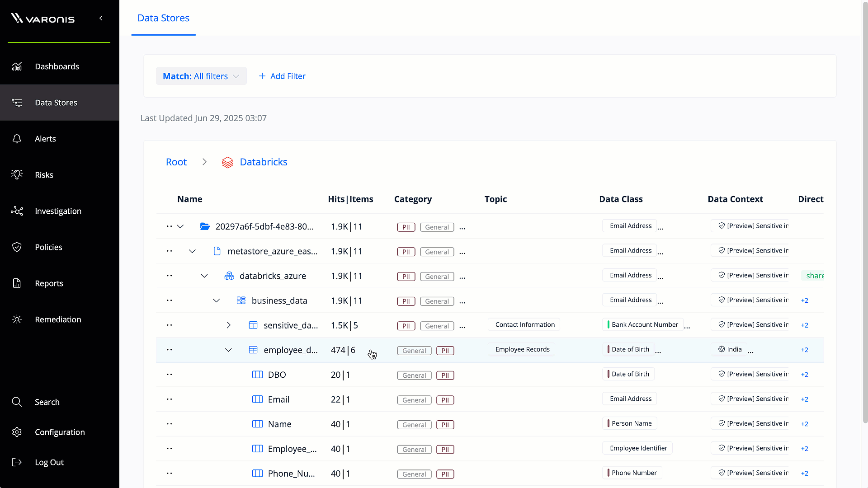
Task: Click the General tag in Name row
Action: click(414, 425)
